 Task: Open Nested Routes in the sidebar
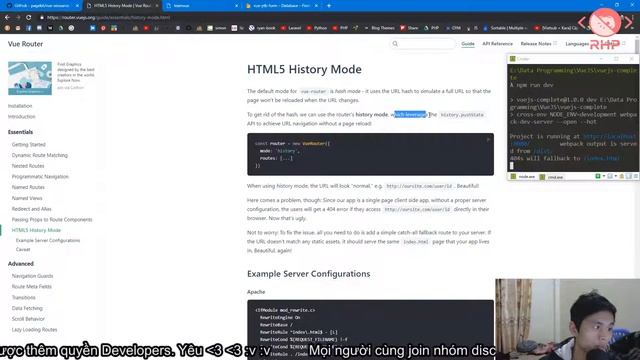pyautogui.click(x=28, y=166)
